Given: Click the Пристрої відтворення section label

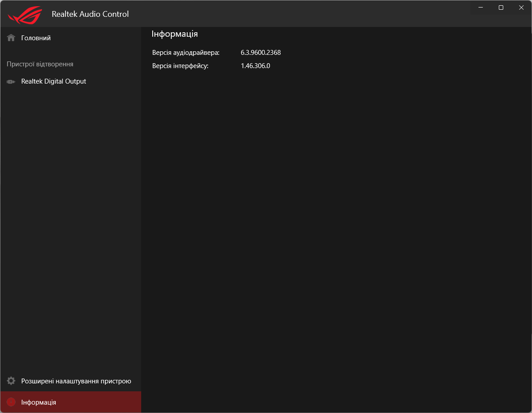Looking at the screenshot, I should tap(40, 64).
